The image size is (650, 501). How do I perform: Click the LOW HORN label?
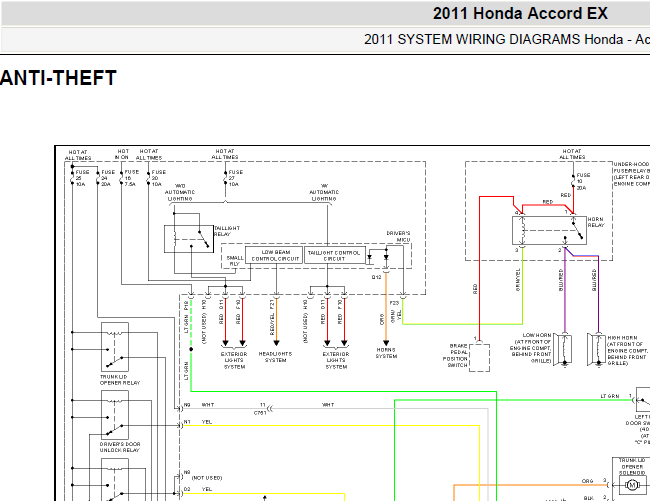(531, 348)
